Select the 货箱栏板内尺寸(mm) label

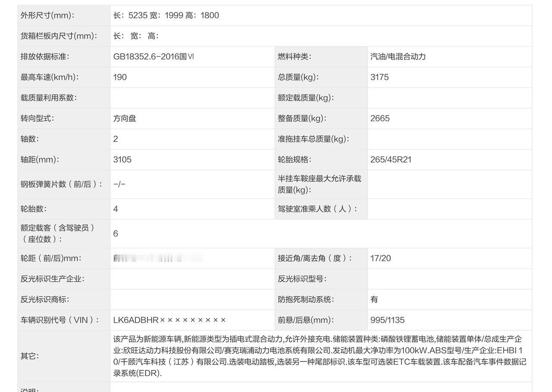[x=59, y=36]
